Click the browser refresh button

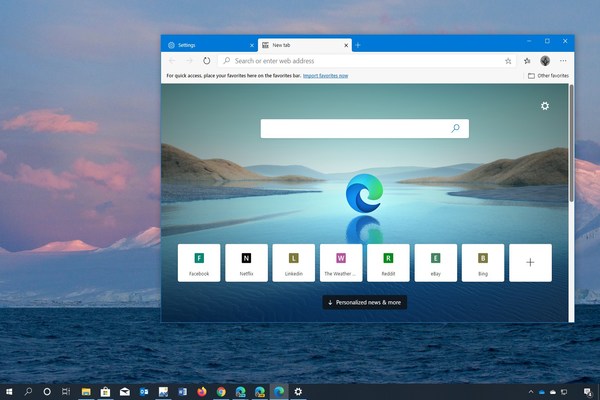tap(207, 60)
